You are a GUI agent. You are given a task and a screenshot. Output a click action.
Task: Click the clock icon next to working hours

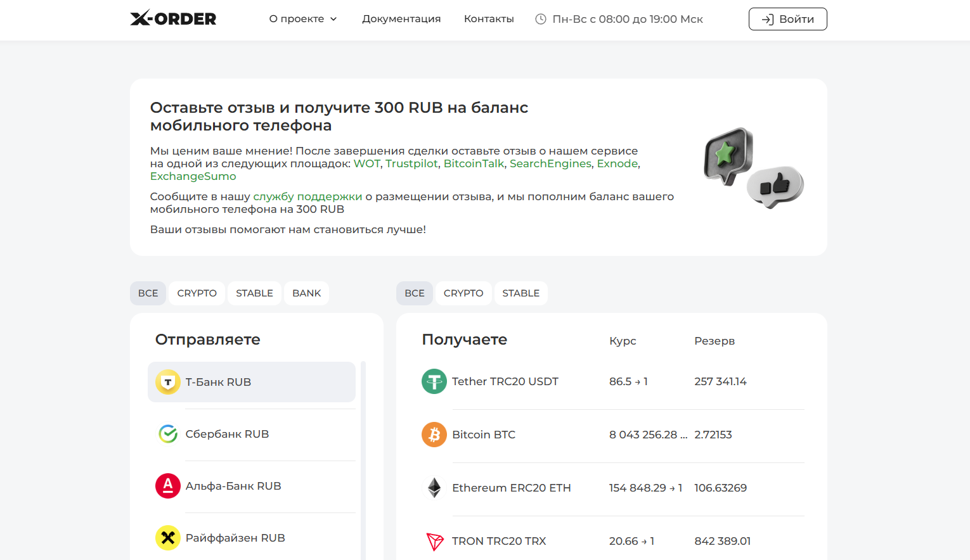point(541,19)
